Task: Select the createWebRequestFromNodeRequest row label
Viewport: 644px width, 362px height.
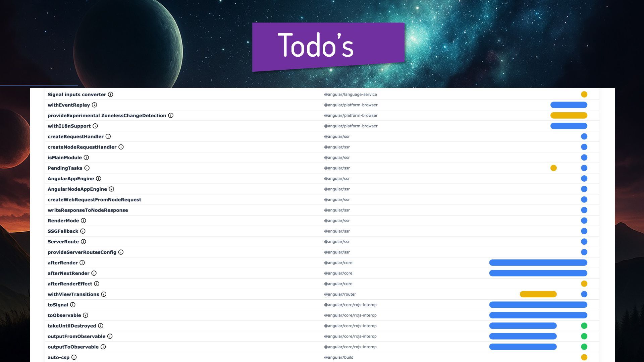Action: tap(94, 200)
